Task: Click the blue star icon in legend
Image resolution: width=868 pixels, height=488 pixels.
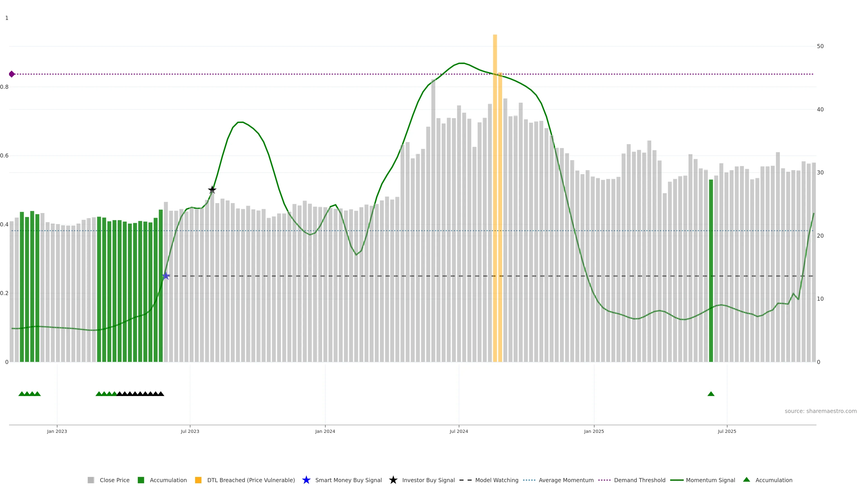Action: tap(306, 480)
